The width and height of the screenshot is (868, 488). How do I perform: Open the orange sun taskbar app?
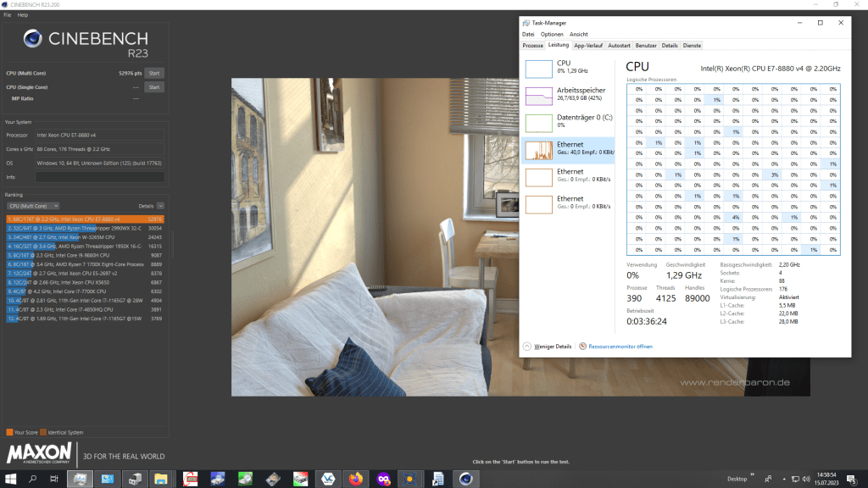pyautogui.click(x=410, y=479)
